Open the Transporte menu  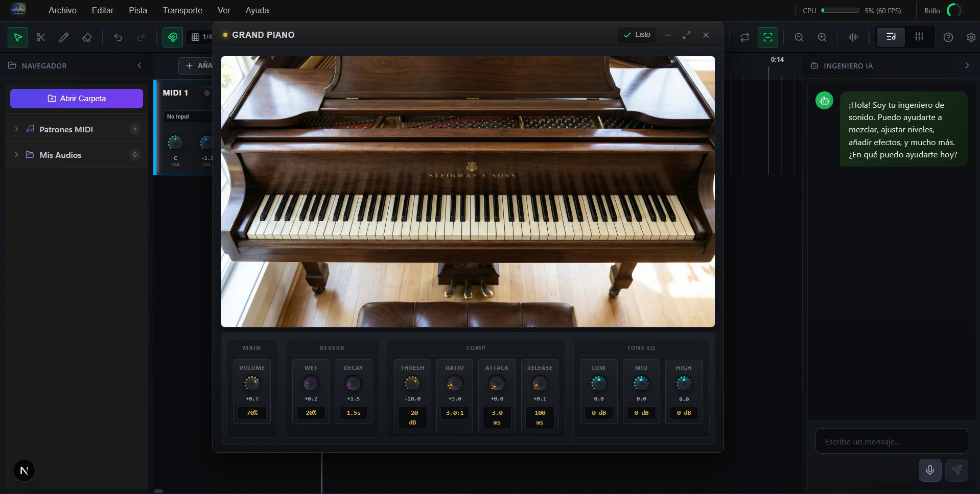click(x=182, y=10)
